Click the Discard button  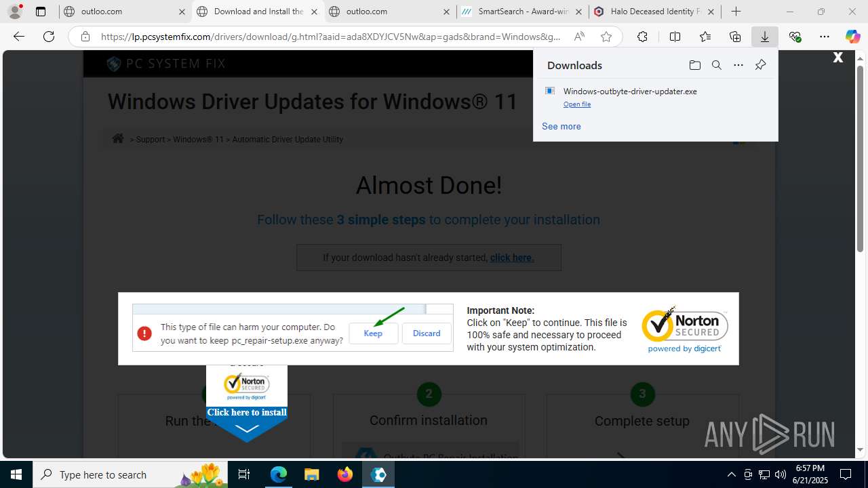pos(427,333)
